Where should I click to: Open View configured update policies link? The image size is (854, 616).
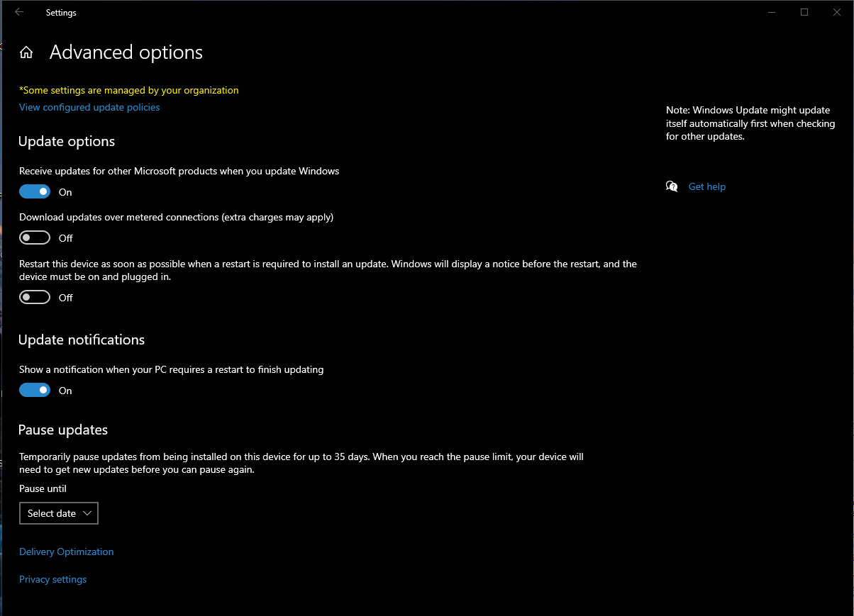tap(89, 107)
